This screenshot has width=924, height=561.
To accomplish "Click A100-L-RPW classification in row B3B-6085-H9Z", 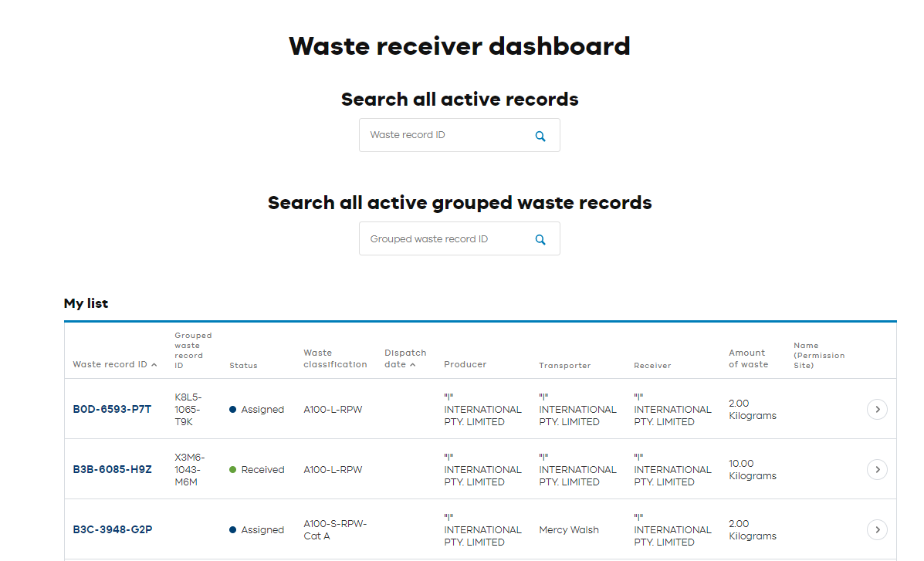I will (x=333, y=470).
